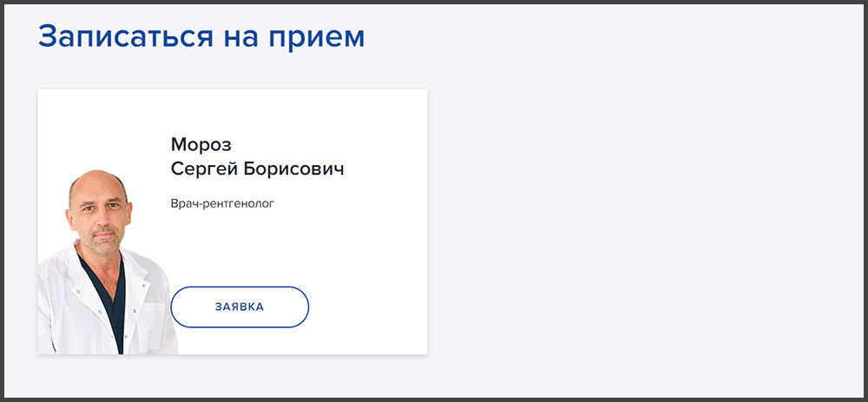Click the word Борисович in the doctor's name
This screenshot has width=868, height=402.
tap(294, 168)
